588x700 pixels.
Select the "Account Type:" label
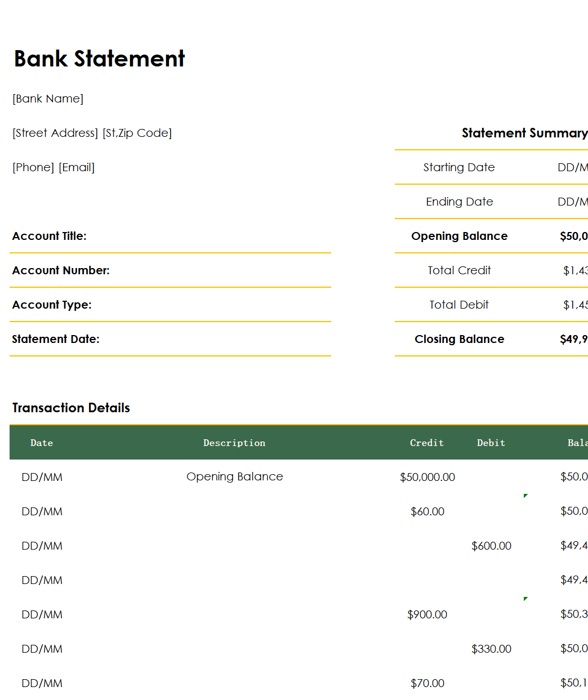(x=52, y=305)
